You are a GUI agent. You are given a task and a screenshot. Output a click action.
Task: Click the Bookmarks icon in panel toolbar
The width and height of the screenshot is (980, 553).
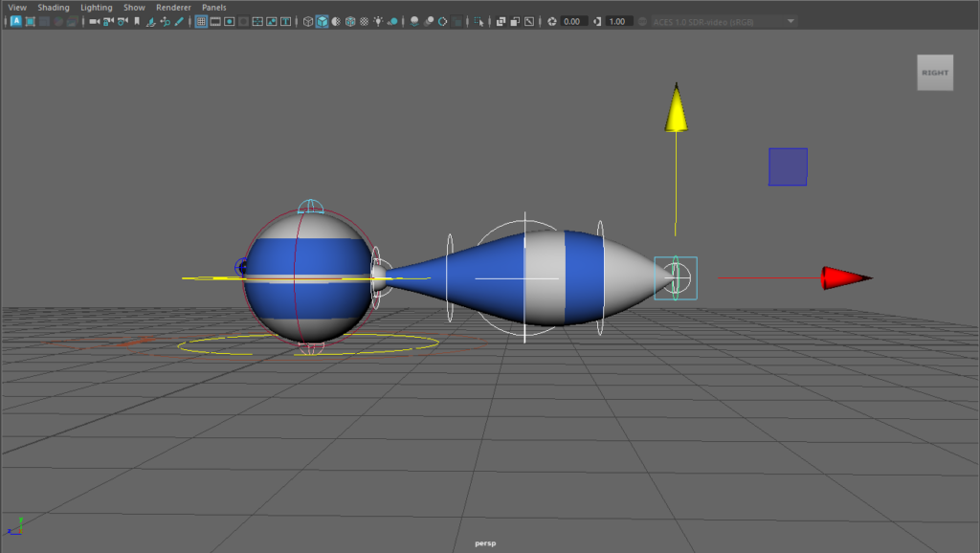(x=137, y=21)
